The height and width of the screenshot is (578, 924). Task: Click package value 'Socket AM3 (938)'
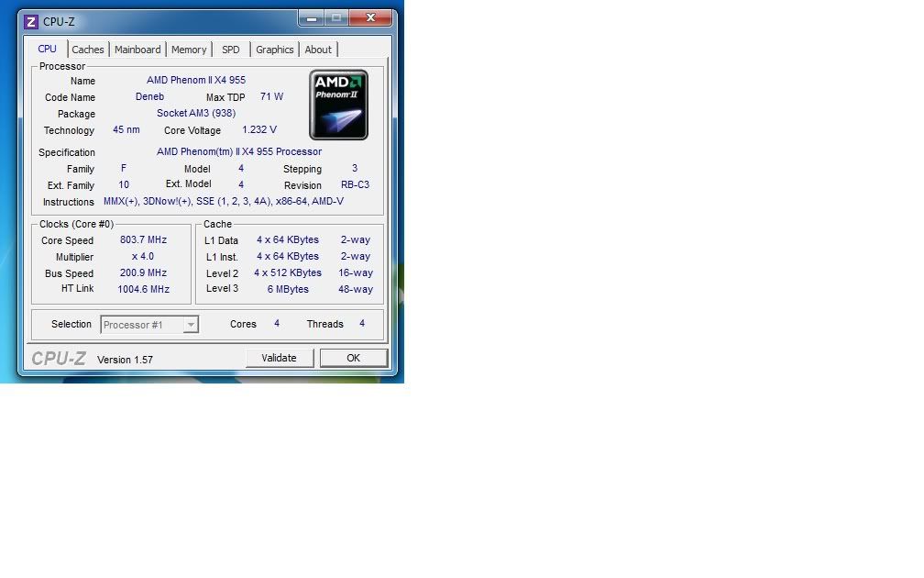(x=196, y=113)
